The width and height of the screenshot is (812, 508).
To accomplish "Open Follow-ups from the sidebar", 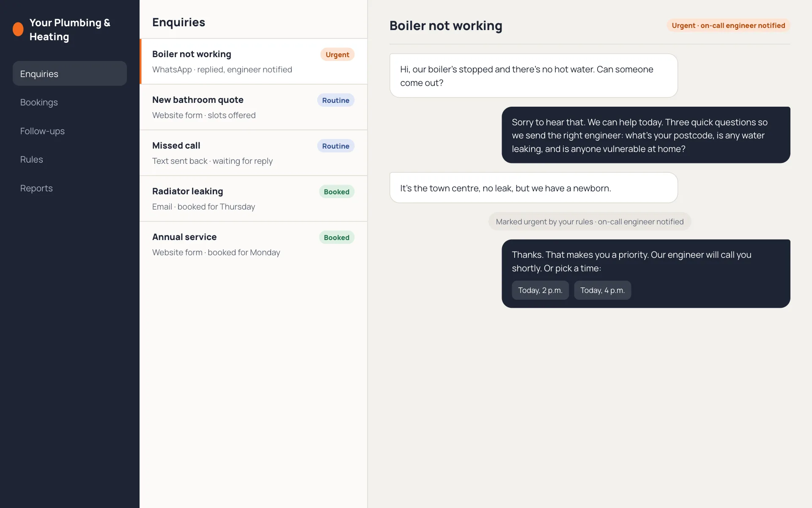I will click(70, 131).
